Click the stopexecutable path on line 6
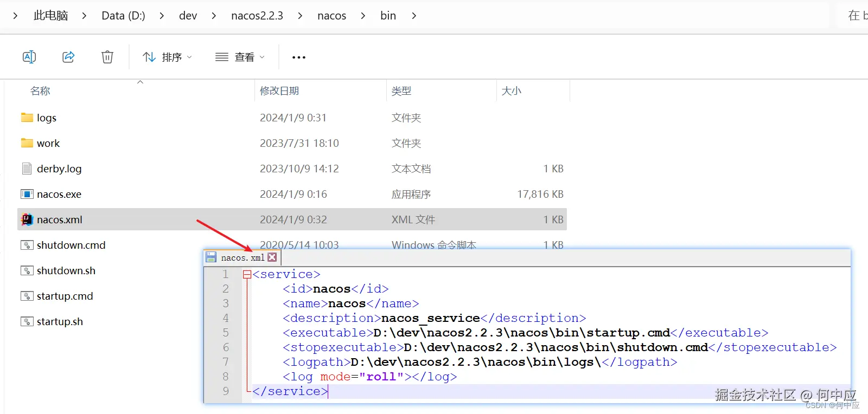This screenshot has height=414, width=868. click(556, 347)
